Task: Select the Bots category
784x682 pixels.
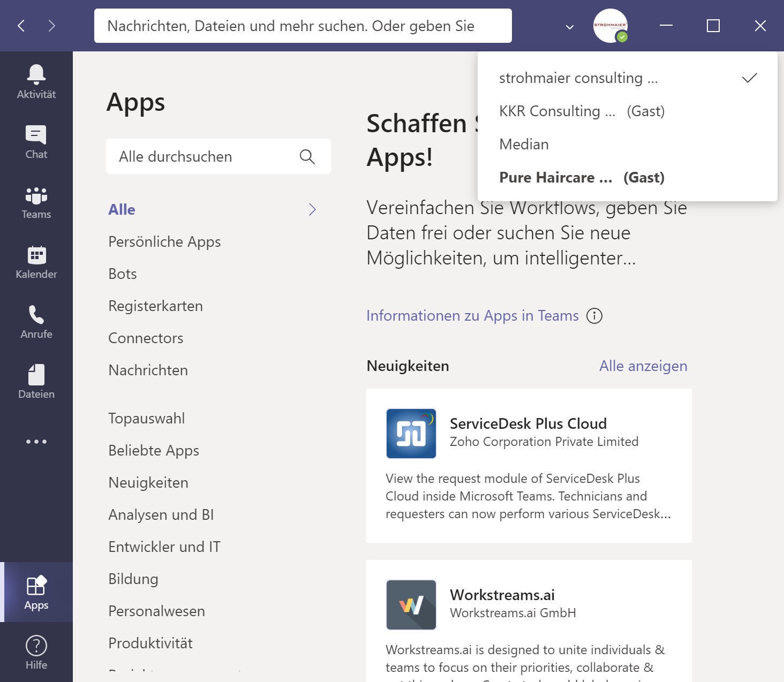Action: (x=123, y=274)
